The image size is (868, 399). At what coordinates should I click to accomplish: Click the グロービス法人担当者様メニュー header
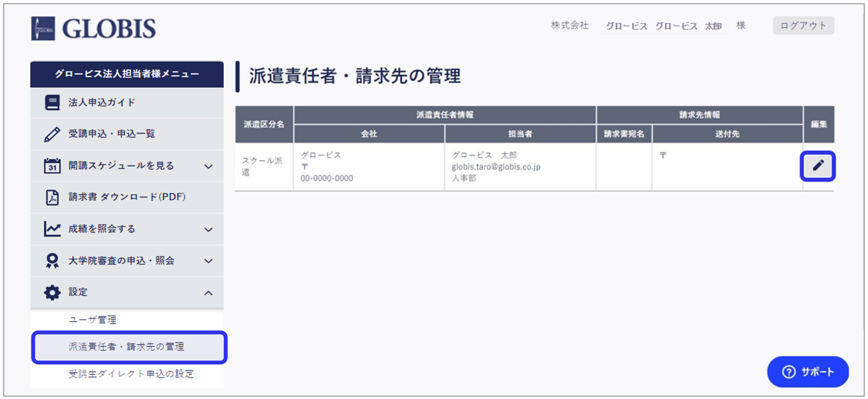(x=127, y=74)
